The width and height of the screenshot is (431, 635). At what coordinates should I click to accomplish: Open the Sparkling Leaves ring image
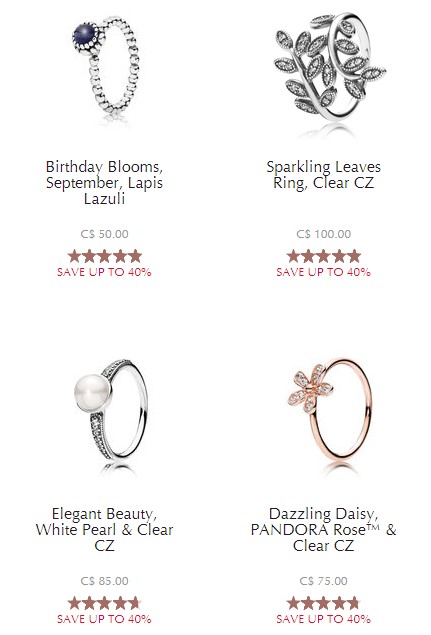(330, 73)
